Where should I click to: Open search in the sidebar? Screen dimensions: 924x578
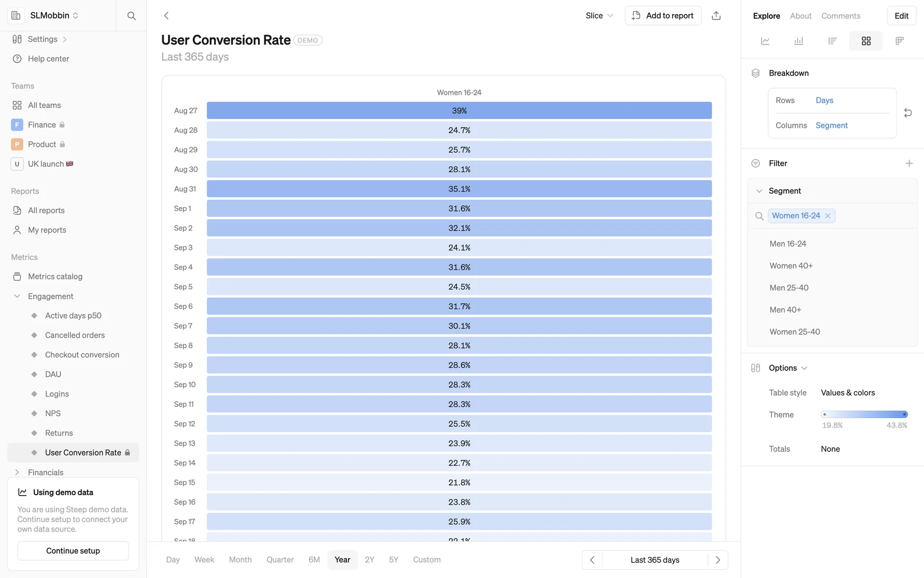click(x=131, y=15)
